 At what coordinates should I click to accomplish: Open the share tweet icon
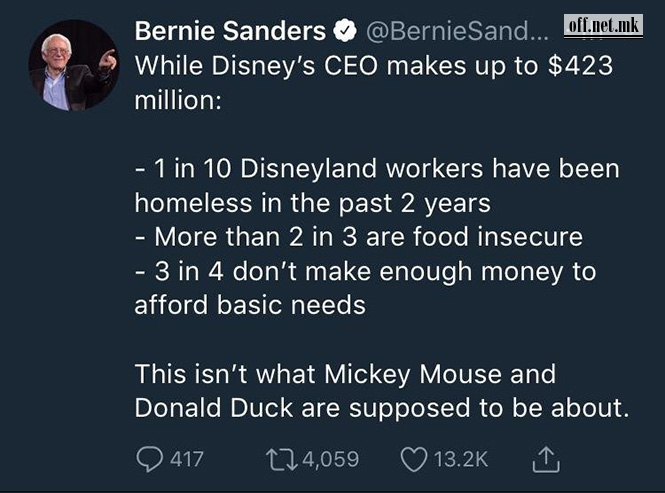[544, 459]
